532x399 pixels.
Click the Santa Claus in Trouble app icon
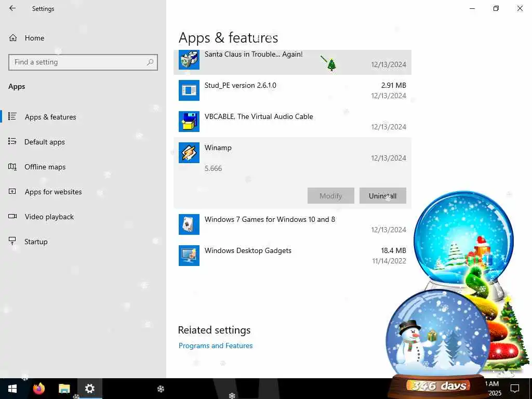[x=189, y=60]
